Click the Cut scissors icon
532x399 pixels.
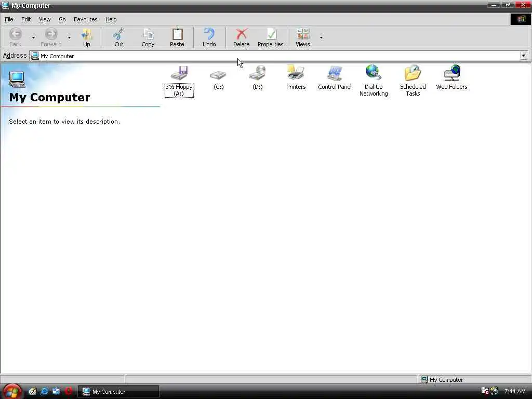[119, 34]
